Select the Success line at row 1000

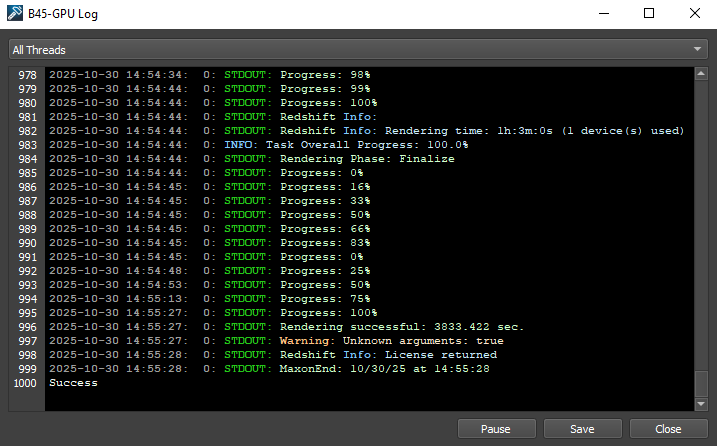pyautogui.click(x=73, y=383)
